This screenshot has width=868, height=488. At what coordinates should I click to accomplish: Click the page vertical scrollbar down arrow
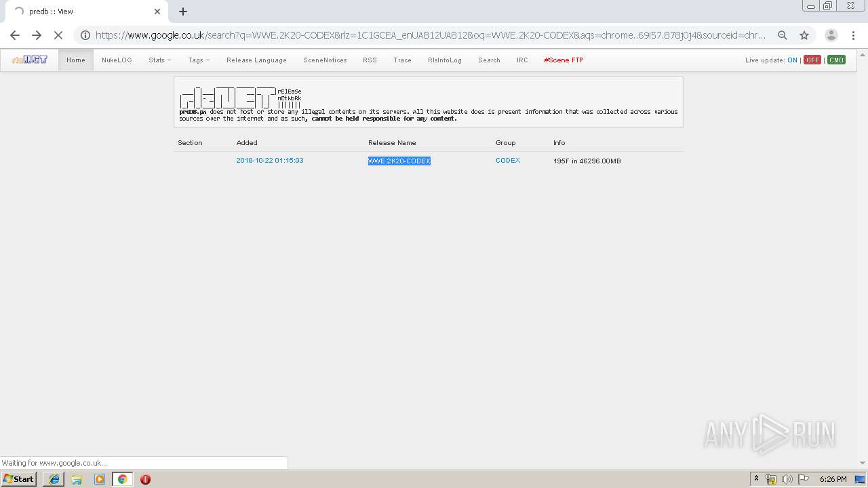(x=863, y=463)
